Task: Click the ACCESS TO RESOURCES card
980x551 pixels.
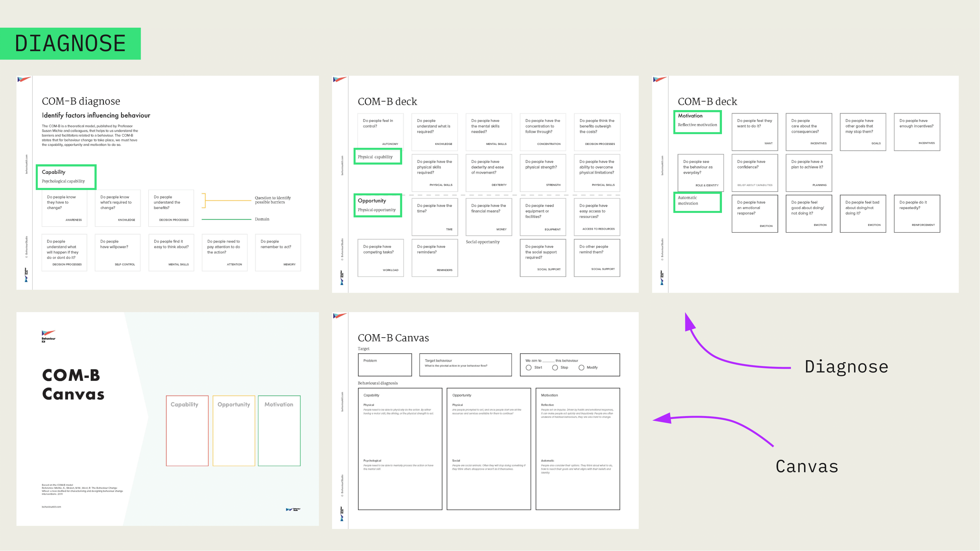Action: [597, 217]
